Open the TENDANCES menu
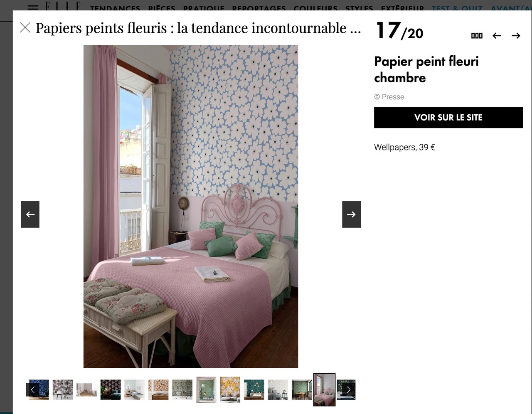 click(x=115, y=8)
